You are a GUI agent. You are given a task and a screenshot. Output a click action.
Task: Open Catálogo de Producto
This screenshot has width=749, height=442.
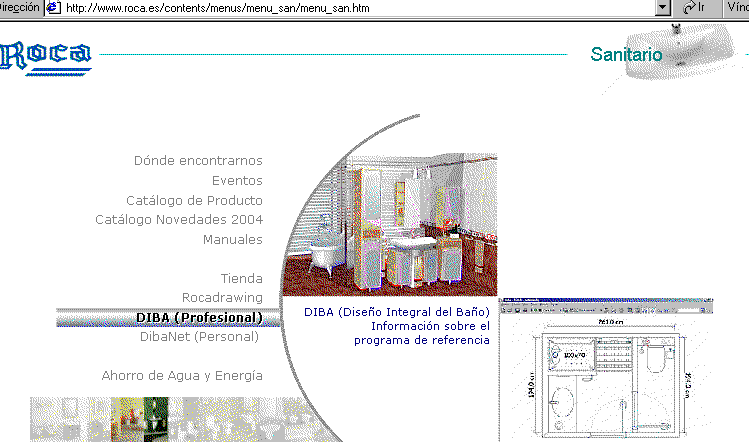[x=194, y=200]
